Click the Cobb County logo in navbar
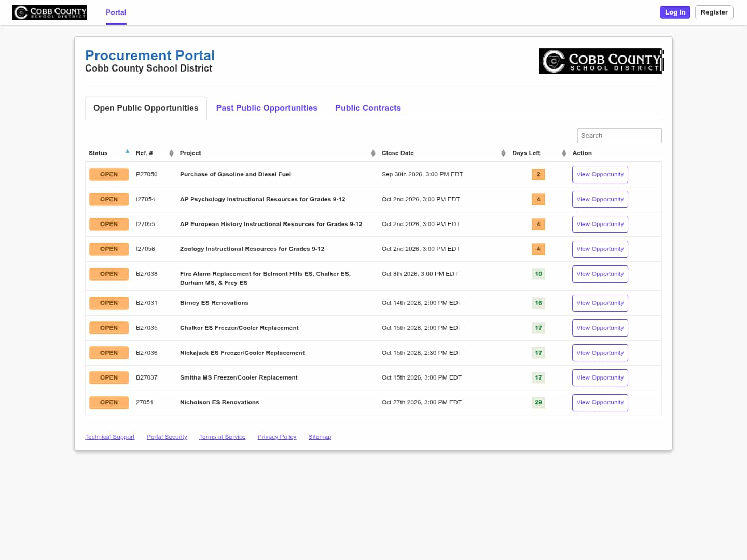The image size is (747, 560). tap(50, 12)
